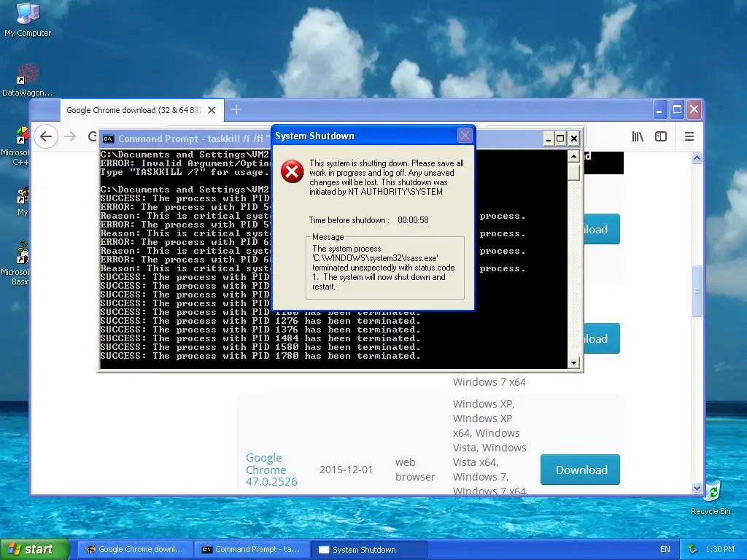Viewport: 747px width, 560px height.
Task: Switch to Command Prompt taskbar item
Action: click(x=252, y=550)
